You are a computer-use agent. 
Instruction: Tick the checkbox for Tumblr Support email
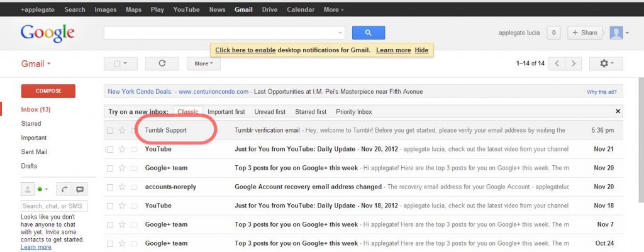coord(109,131)
